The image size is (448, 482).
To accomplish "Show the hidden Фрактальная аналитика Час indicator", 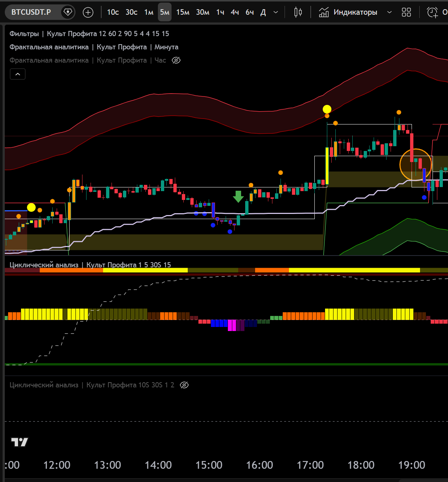I will [x=176, y=60].
